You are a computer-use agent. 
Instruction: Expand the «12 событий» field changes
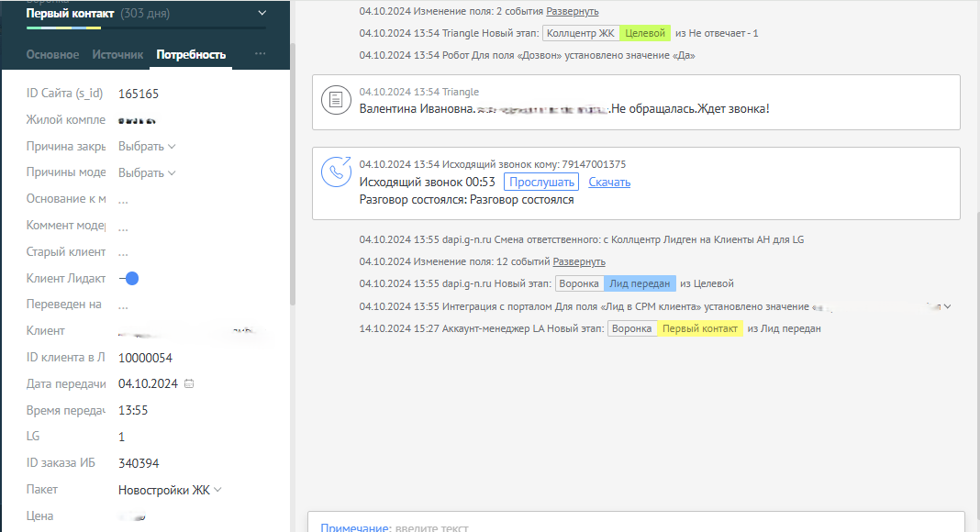579,261
